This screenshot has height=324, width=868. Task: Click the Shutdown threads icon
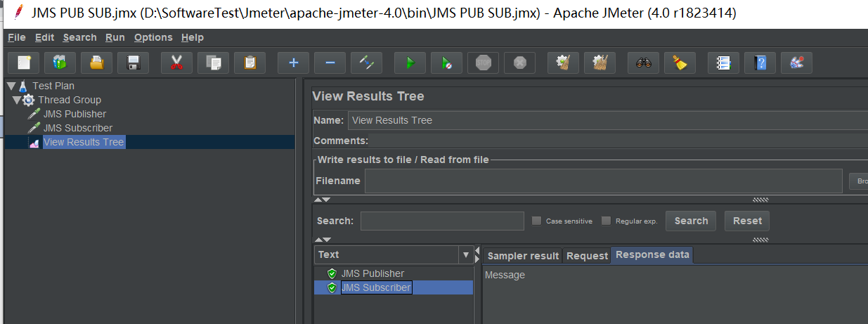(x=519, y=63)
